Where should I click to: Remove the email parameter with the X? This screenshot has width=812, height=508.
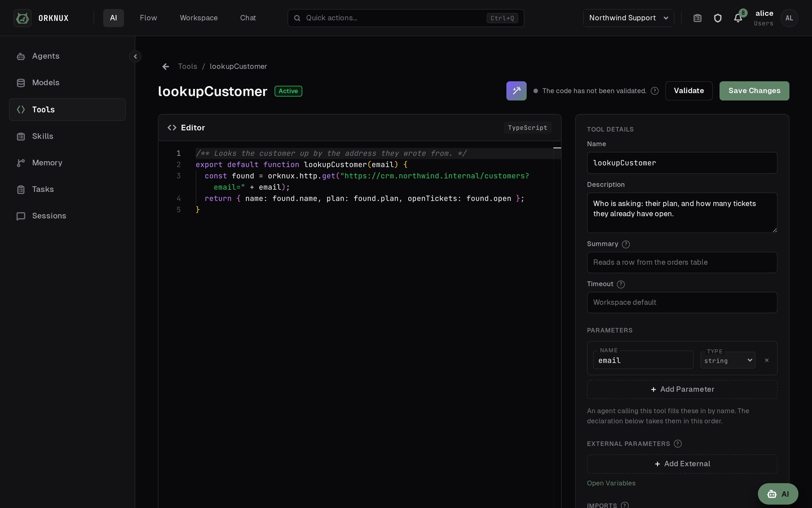tap(767, 360)
